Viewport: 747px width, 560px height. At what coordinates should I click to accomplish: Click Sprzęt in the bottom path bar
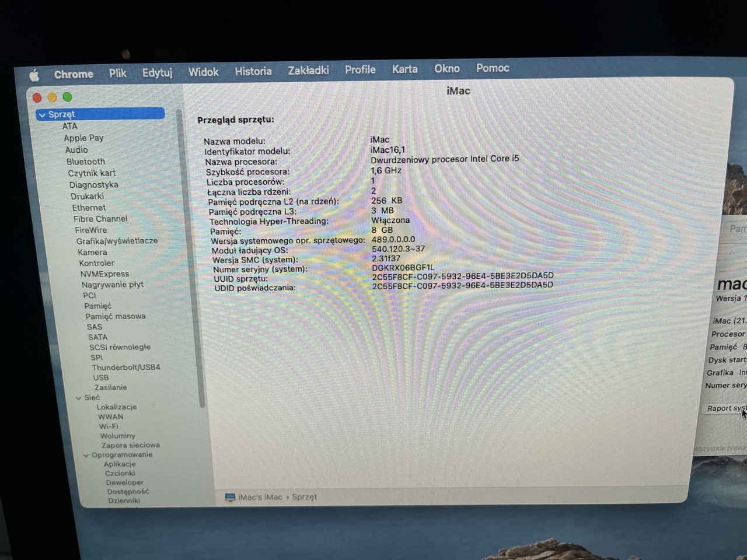(304, 497)
